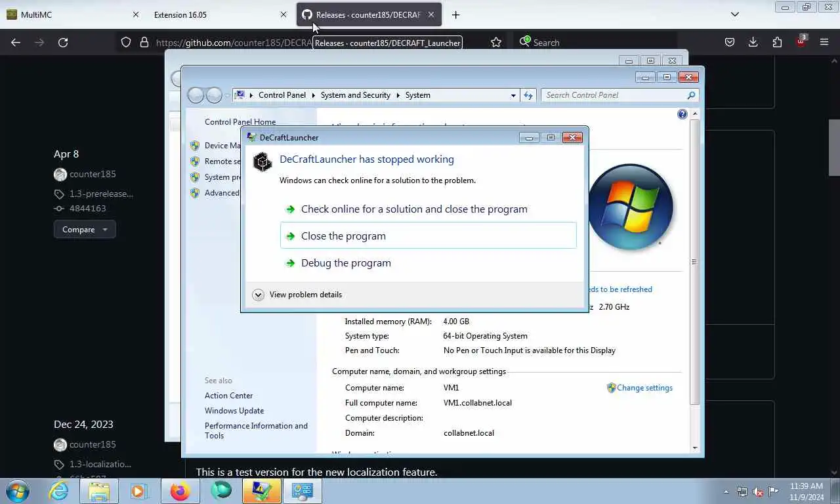Close the Extension 16.05 tab

tap(283, 14)
